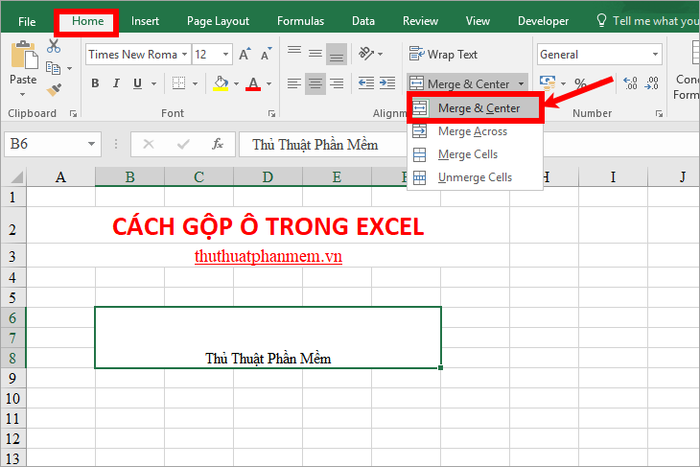This screenshot has width=700, height=467.
Task: Click the Orientation text-rotation icon
Action: [366, 54]
